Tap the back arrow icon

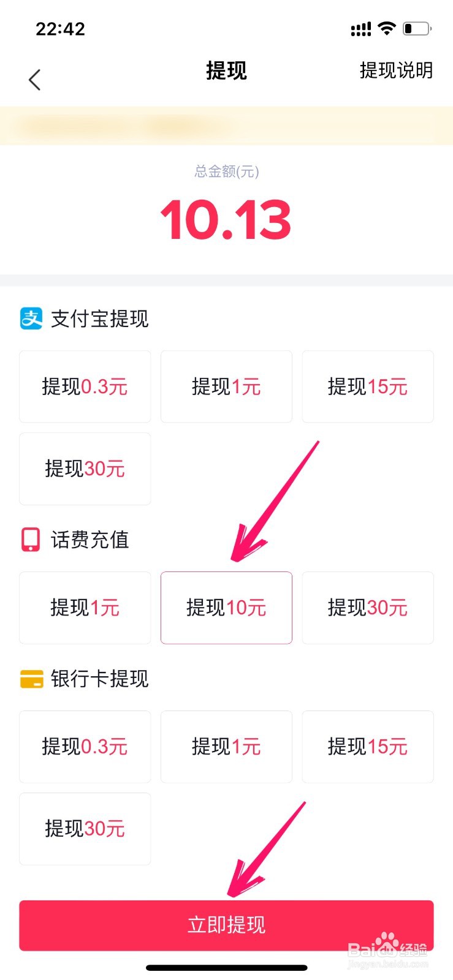34,80
